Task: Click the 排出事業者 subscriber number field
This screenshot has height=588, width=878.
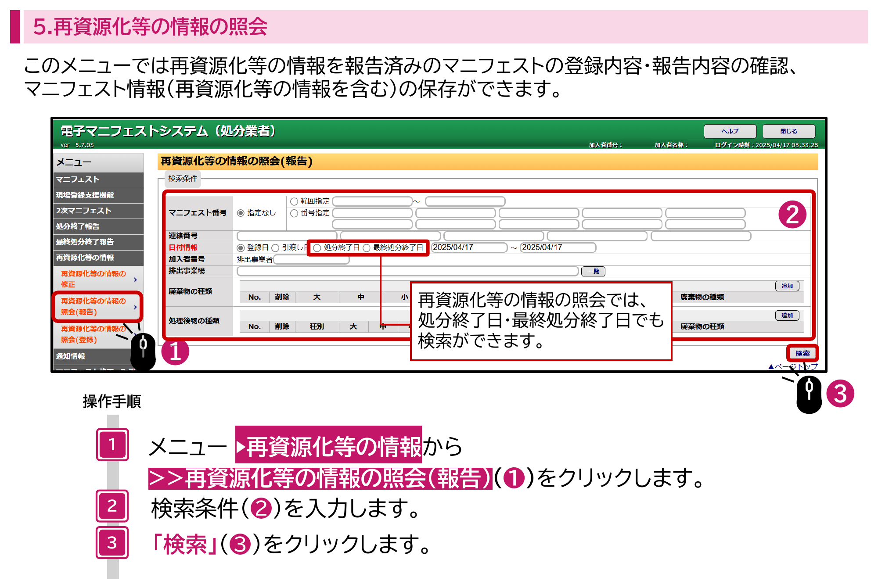Action: click(x=311, y=259)
